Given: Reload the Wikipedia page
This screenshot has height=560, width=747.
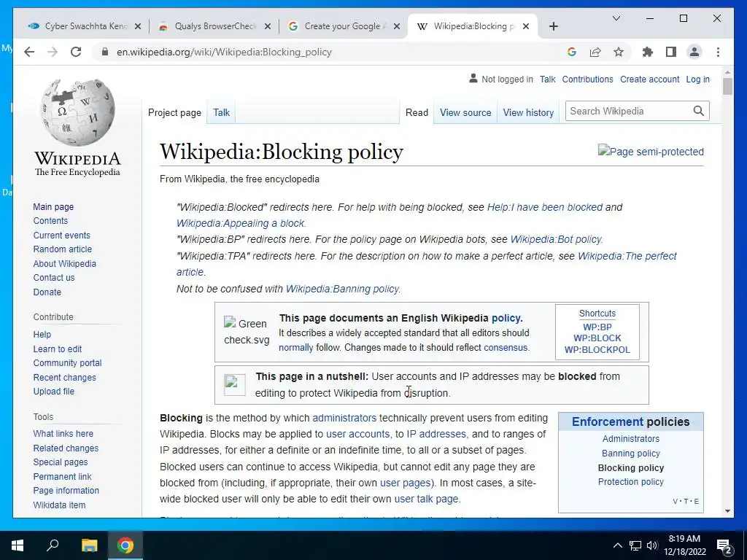Looking at the screenshot, I should pyautogui.click(x=76, y=52).
